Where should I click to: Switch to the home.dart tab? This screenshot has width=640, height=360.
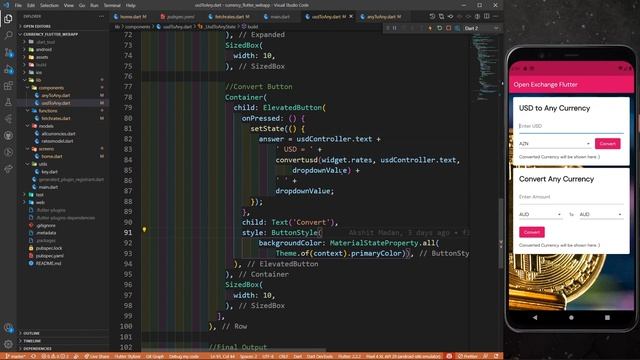(x=131, y=17)
